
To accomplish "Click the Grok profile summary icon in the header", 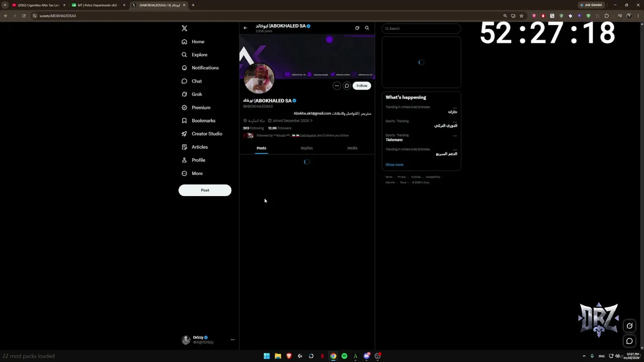I will [x=357, y=28].
